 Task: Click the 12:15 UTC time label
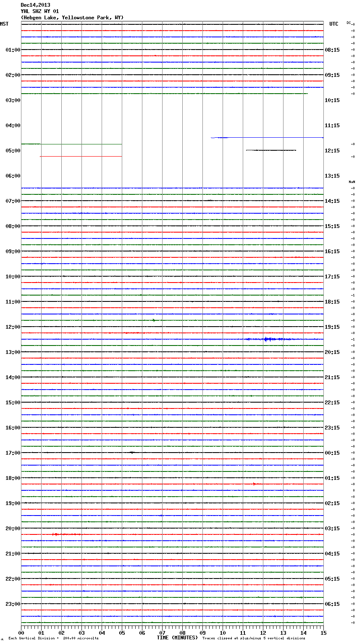point(332,151)
